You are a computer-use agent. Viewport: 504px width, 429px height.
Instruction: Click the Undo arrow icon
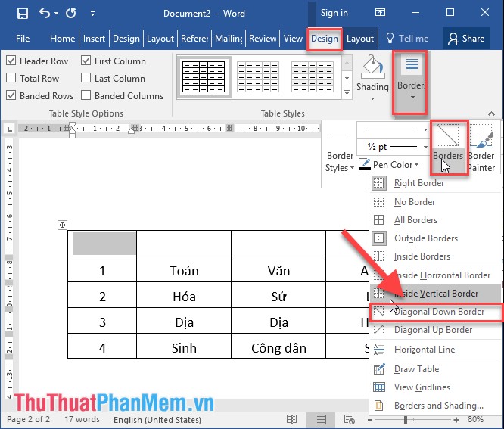(x=45, y=13)
